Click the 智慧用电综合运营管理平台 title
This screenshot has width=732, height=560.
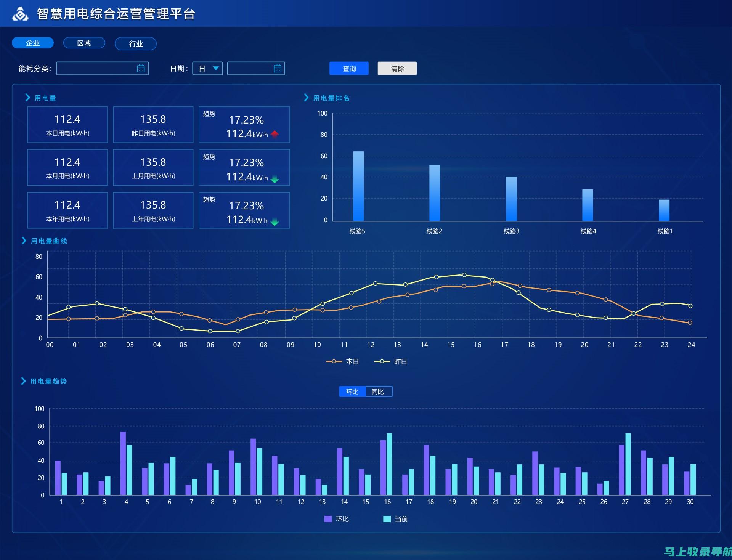tap(116, 14)
